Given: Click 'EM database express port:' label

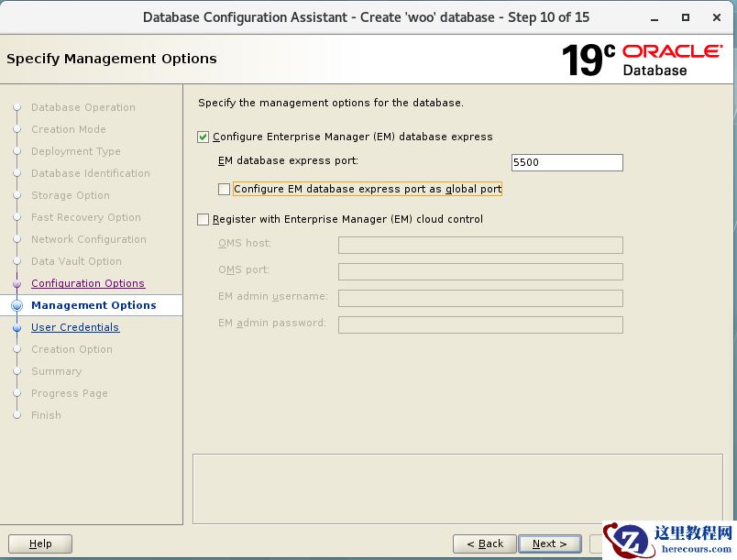Looking at the screenshot, I should point(288,160).
